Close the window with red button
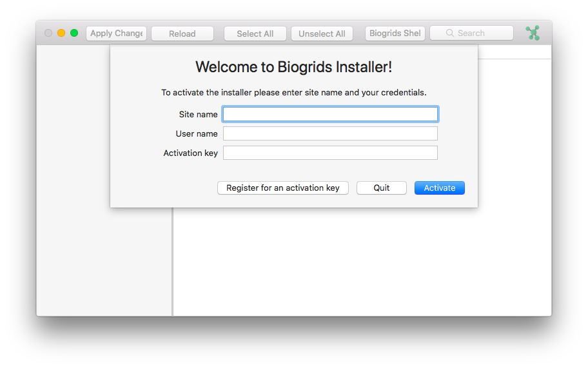588x368 pixels. pyautogui.click(x=48, y=33)
